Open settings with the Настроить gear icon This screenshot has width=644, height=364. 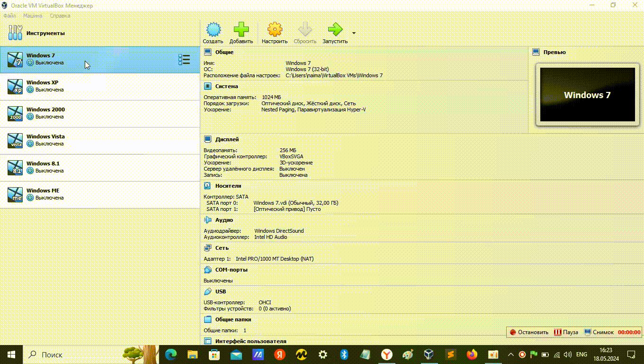click(275, 29)
